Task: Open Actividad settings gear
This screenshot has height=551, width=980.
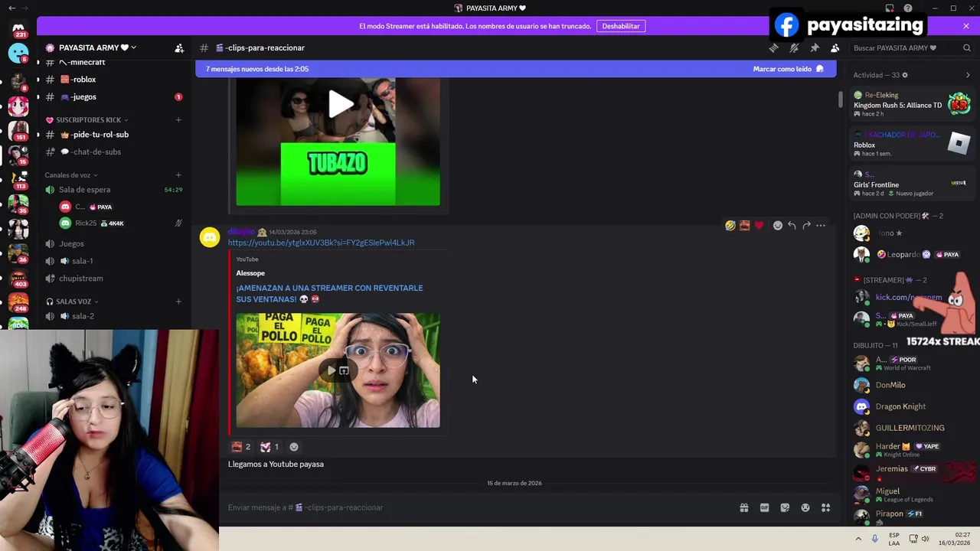Action: 905,75
